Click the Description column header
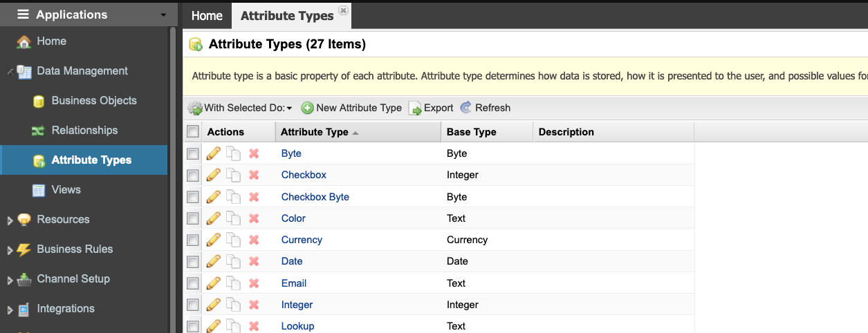 tap(613, 132)
